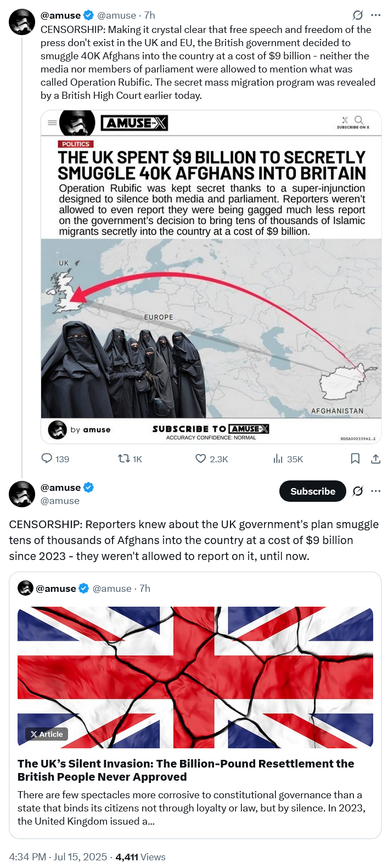Bookmark the first tweet
The image size is (388, 868).
(x=355, y=458)
